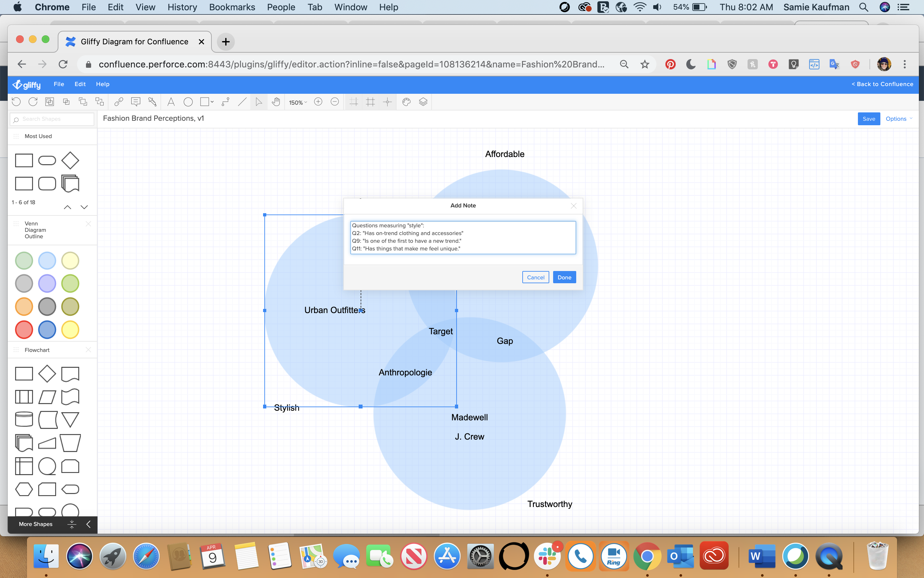Select the Connector tool

click(x=226, y=102)
